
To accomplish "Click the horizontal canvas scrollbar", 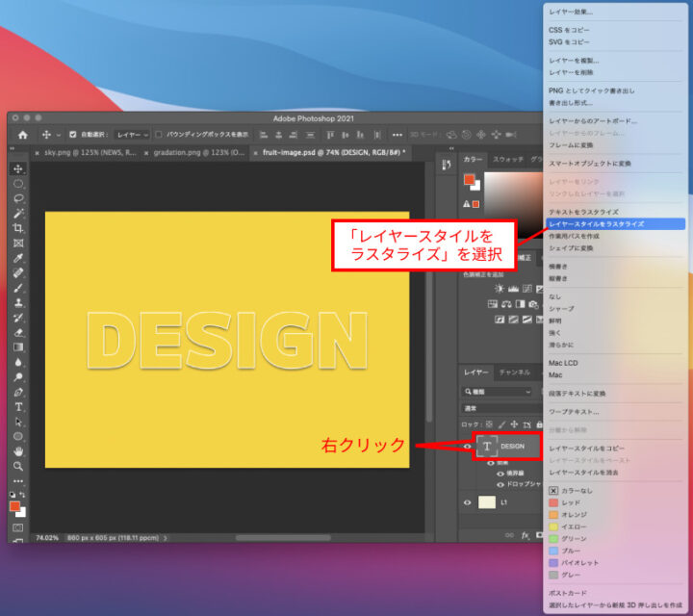I will coord(283,538).
